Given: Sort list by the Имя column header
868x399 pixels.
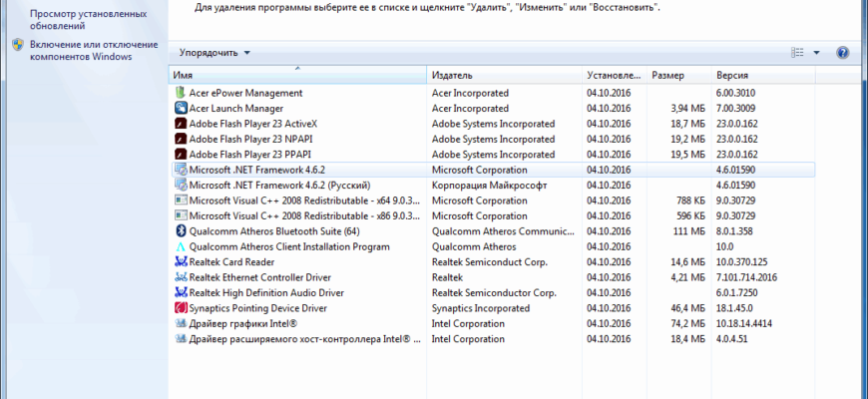Looking at the screenshot, I should coord(298,75).
